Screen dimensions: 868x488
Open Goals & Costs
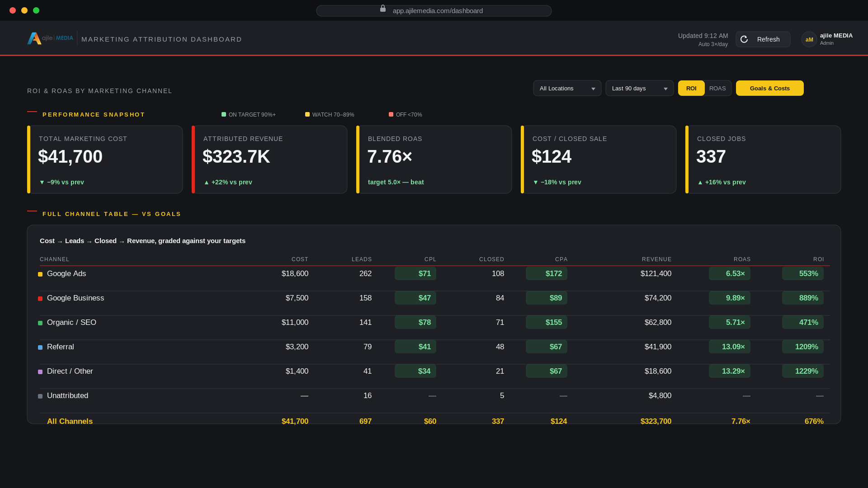coord(770,88)
